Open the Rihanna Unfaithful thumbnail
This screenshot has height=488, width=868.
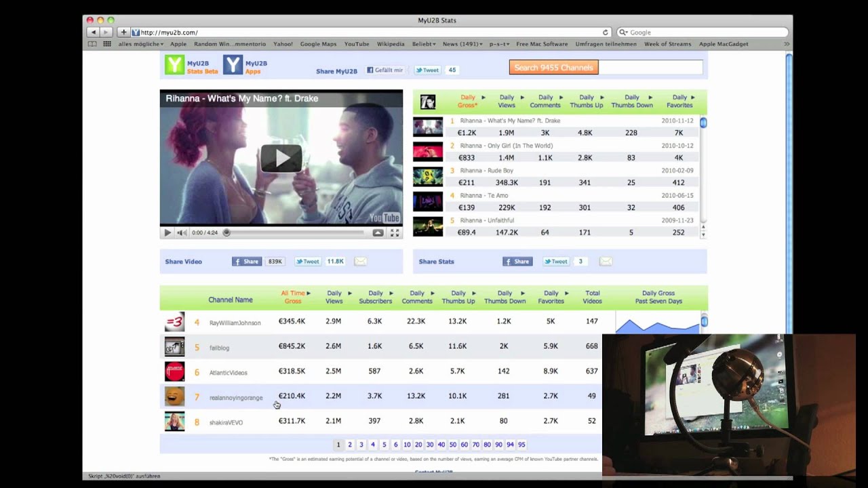428,226
